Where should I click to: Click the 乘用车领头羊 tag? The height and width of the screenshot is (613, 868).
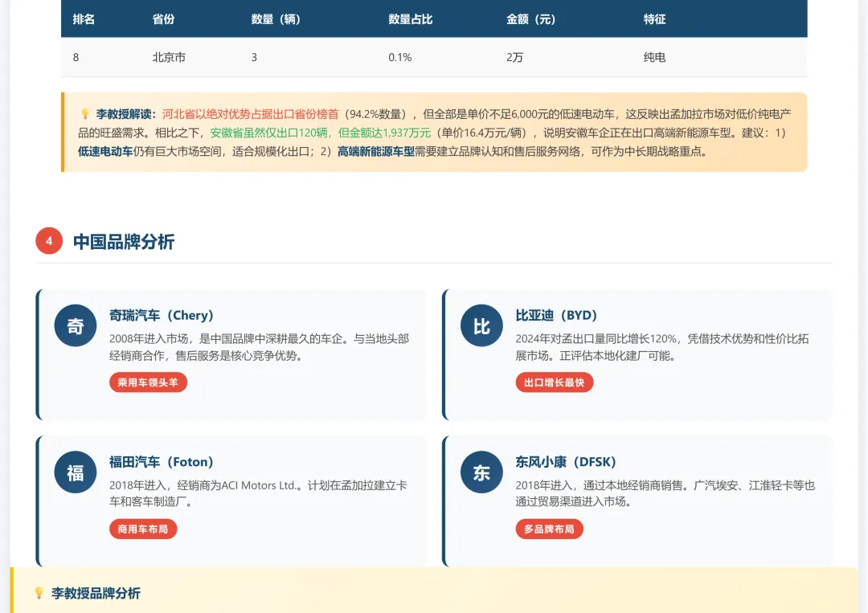pos(148,382)
